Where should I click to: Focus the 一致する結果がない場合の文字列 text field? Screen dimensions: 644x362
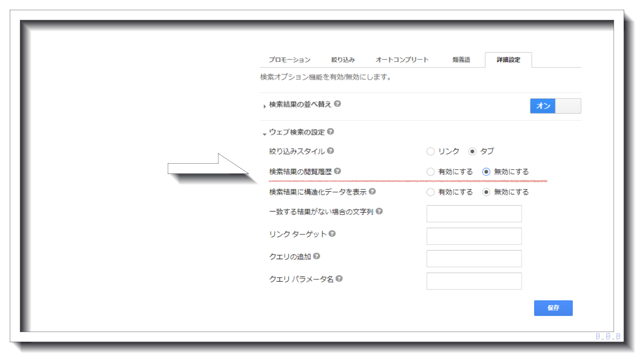coord(474,214)
